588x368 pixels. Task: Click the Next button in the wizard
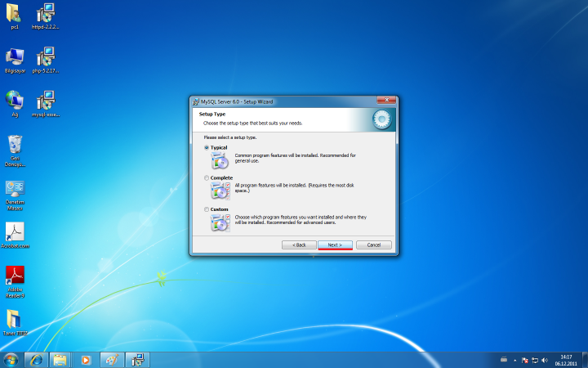click(x=335, y=245)
